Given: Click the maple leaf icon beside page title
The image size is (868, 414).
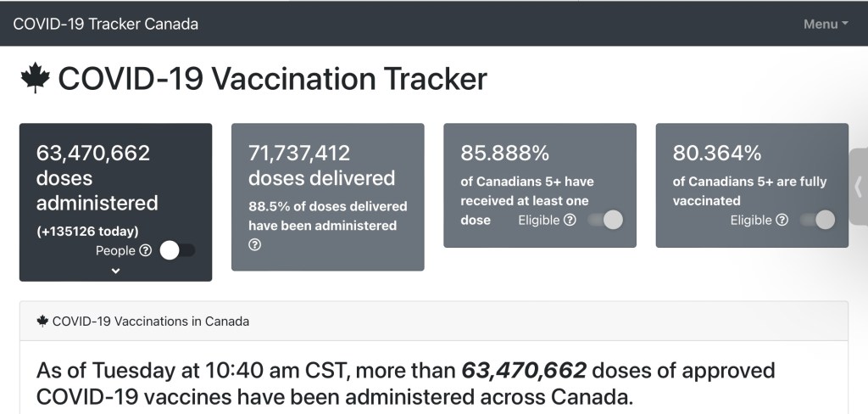Looking at the screenshot, I should click(x=34, y=79).
